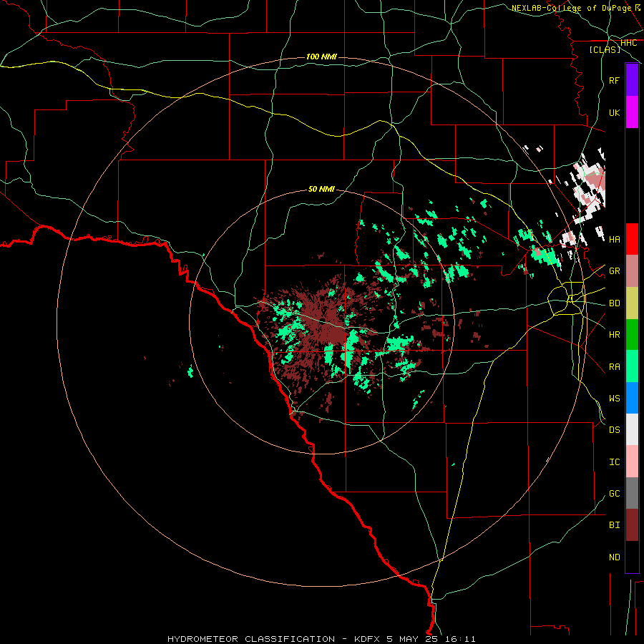Viewport: 644px width, 644px height.
Task: Click the KDFX radar site identifier
Action: click(368, 639)
